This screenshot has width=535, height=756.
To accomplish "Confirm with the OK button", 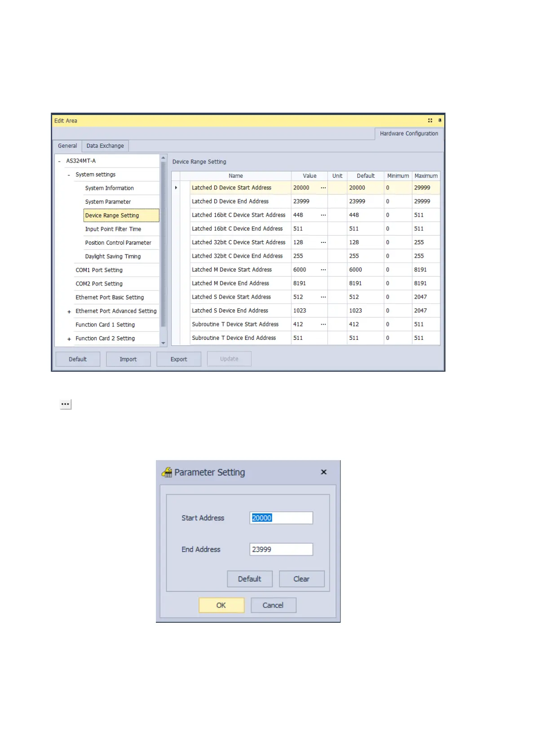I will [x=221, y=605].
